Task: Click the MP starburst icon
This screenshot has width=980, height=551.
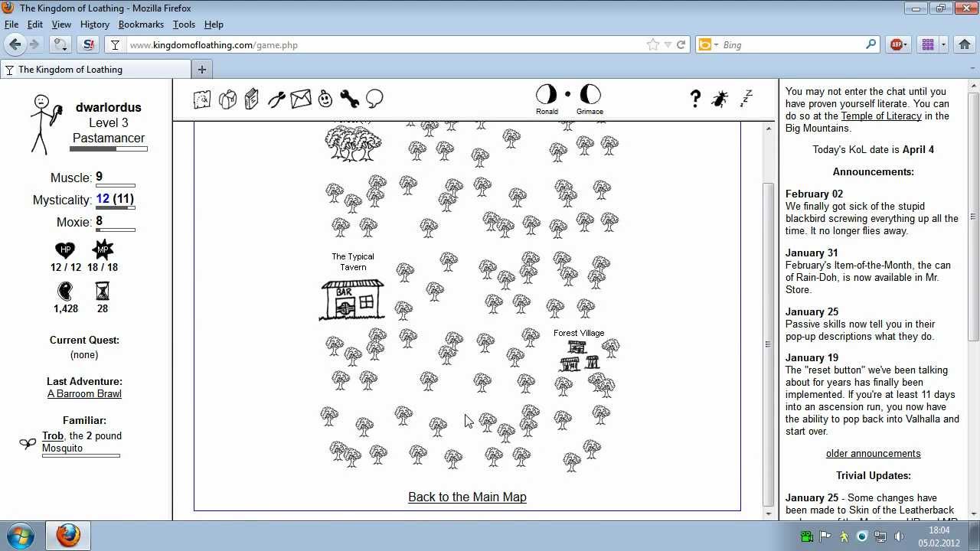Action: pyautogui.click(x=103, y=249)
